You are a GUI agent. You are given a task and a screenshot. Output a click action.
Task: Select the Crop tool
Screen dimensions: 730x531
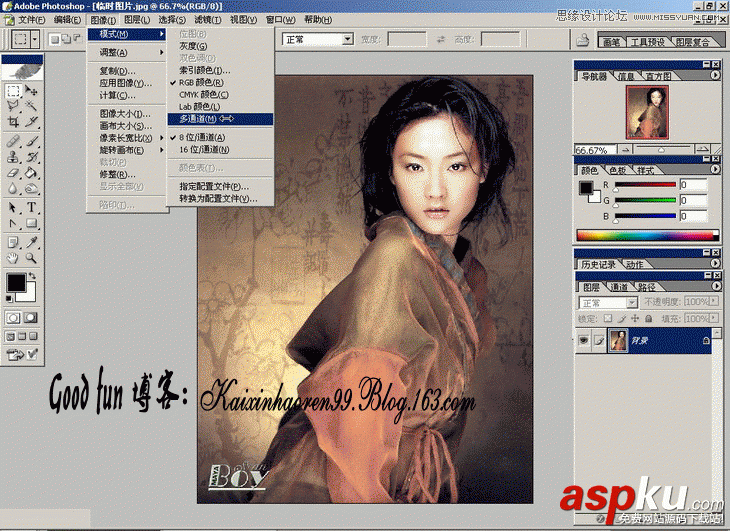(13, 122)
